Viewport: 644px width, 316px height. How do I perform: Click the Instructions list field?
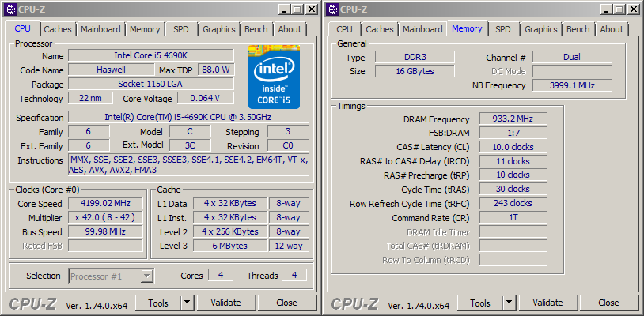188,165
